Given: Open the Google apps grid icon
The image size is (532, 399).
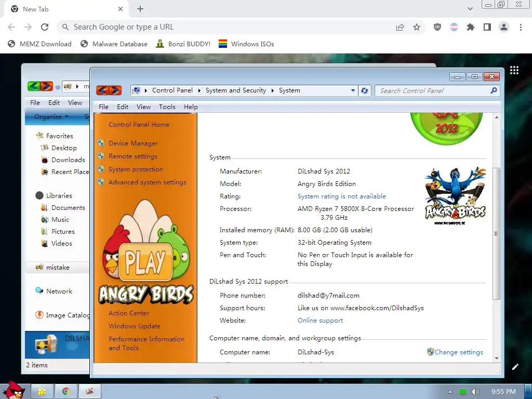Looking at the screenshot, I should 514,70.
